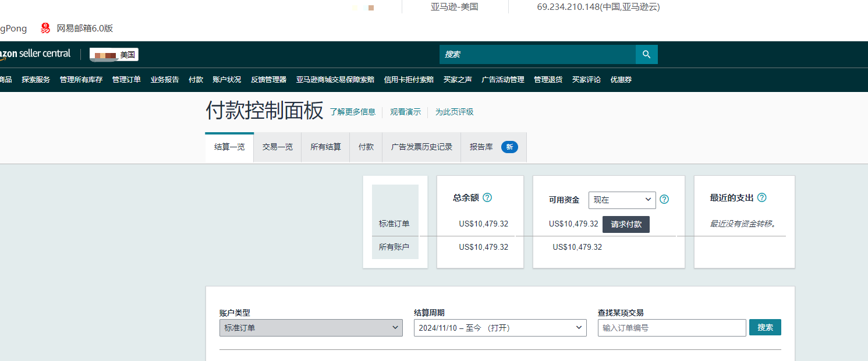Switch to the 交易一览 tab

click(278, 147)
